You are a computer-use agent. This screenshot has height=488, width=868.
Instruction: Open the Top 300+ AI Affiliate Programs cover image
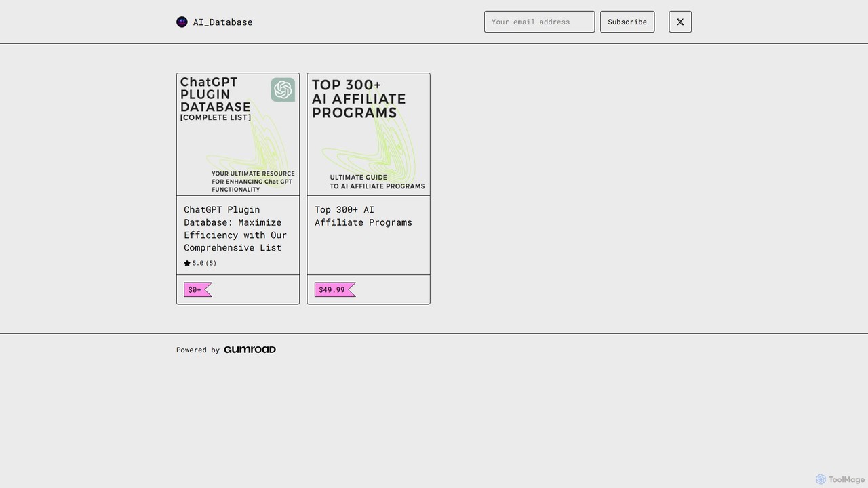[369, 134]
